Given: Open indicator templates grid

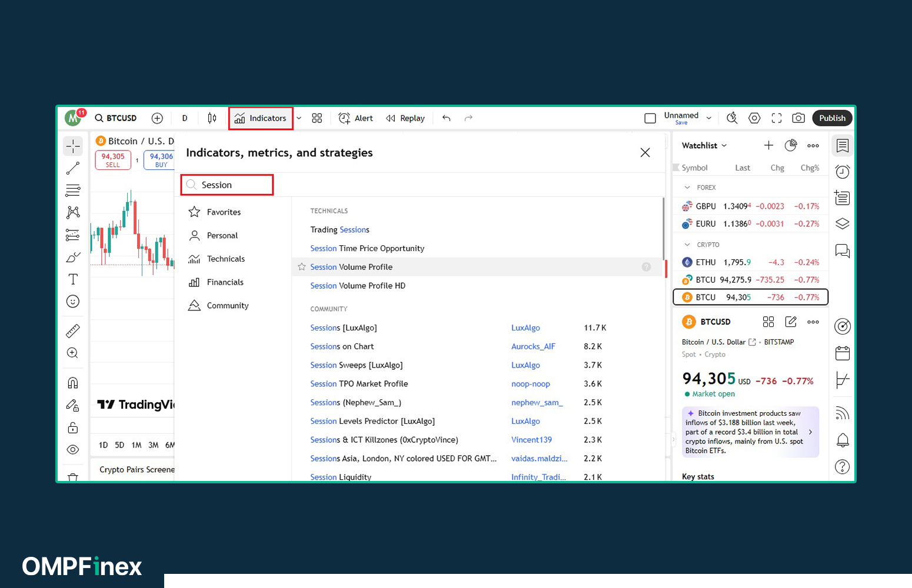Looking at the screenshot, I should (317, 118).
